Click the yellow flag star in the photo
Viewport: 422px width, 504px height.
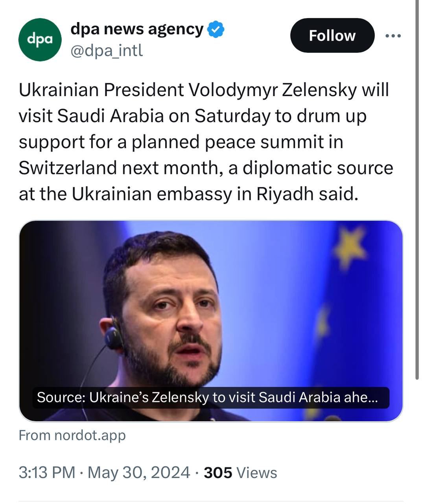pos(349,246)
